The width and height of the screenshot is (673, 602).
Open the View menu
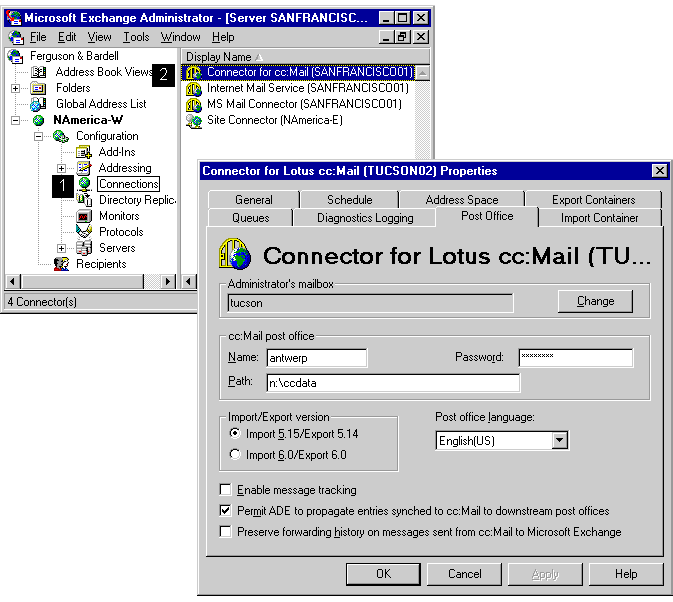99,37
